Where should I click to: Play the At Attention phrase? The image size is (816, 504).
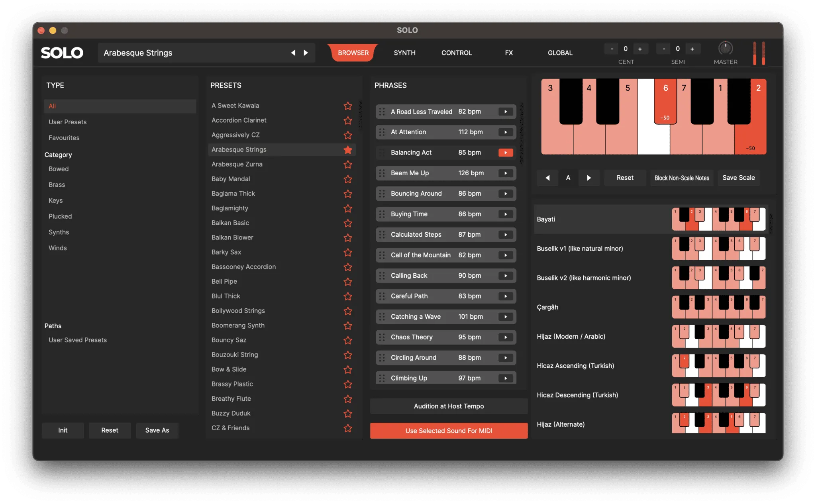pos(506,132)
